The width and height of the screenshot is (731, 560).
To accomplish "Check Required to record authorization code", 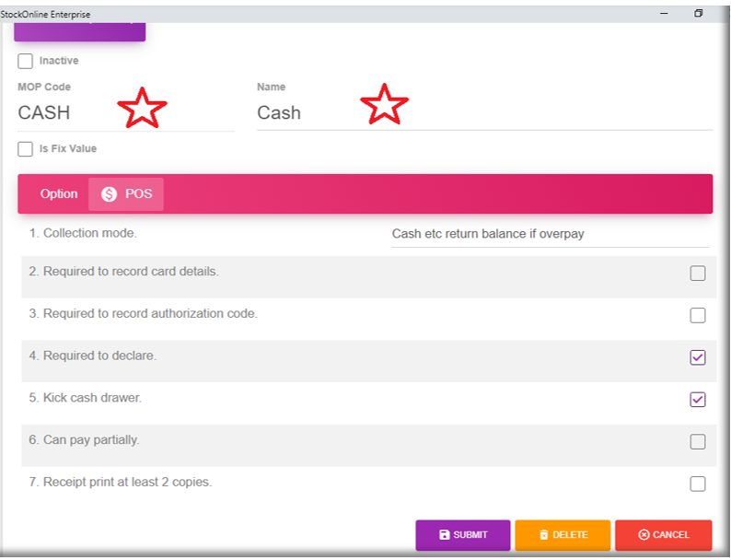I will 698,315.
